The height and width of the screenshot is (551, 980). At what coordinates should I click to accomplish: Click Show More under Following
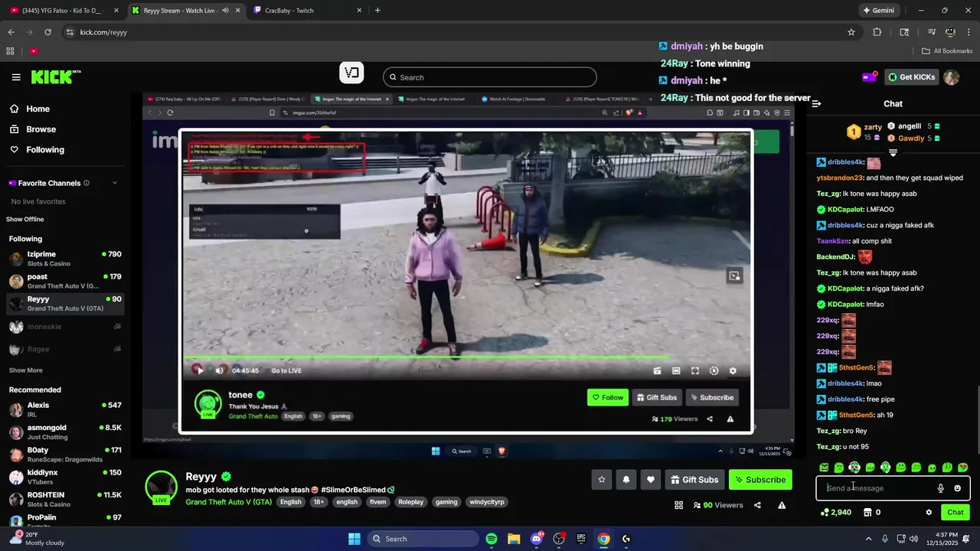pos(25,370)
